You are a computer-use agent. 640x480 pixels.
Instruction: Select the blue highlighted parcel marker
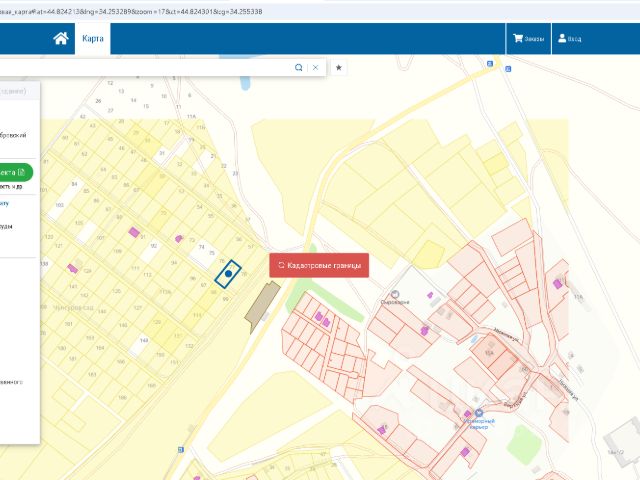coord(228,274)
